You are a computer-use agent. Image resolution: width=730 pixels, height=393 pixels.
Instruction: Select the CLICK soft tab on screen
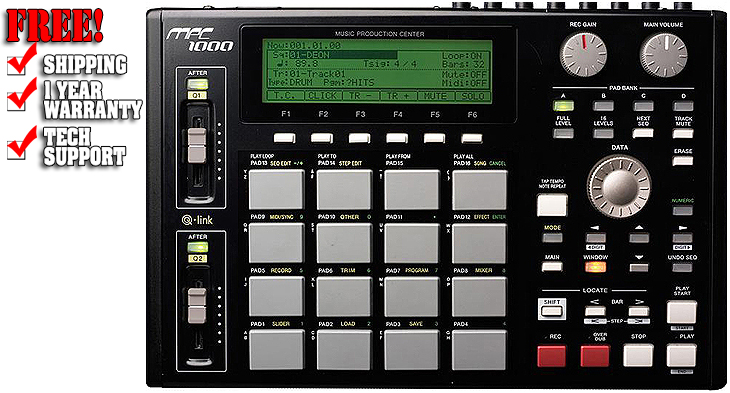point(322,95)
